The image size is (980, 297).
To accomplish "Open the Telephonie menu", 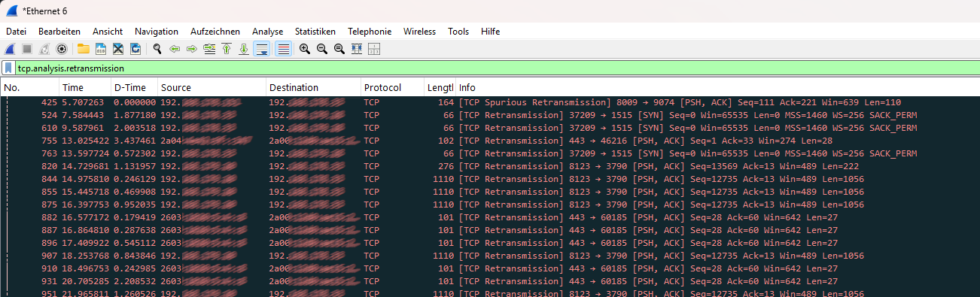I will [370, 32].
